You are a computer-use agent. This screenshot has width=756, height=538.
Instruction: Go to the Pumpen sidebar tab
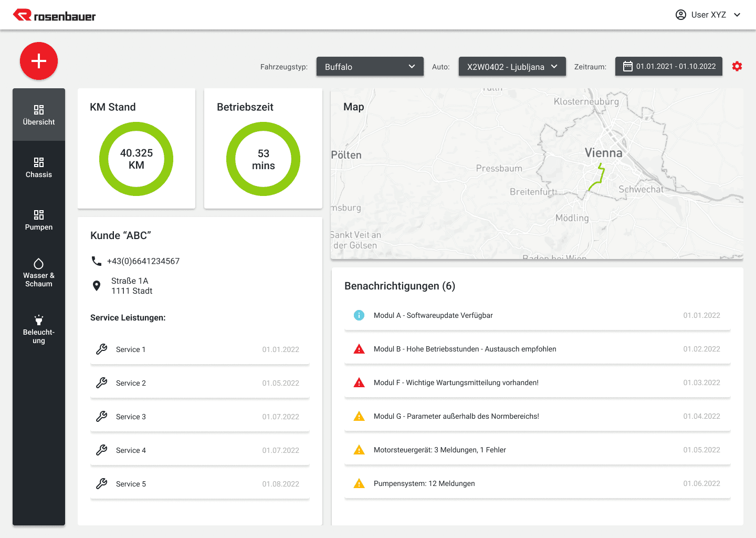(39, 220)
